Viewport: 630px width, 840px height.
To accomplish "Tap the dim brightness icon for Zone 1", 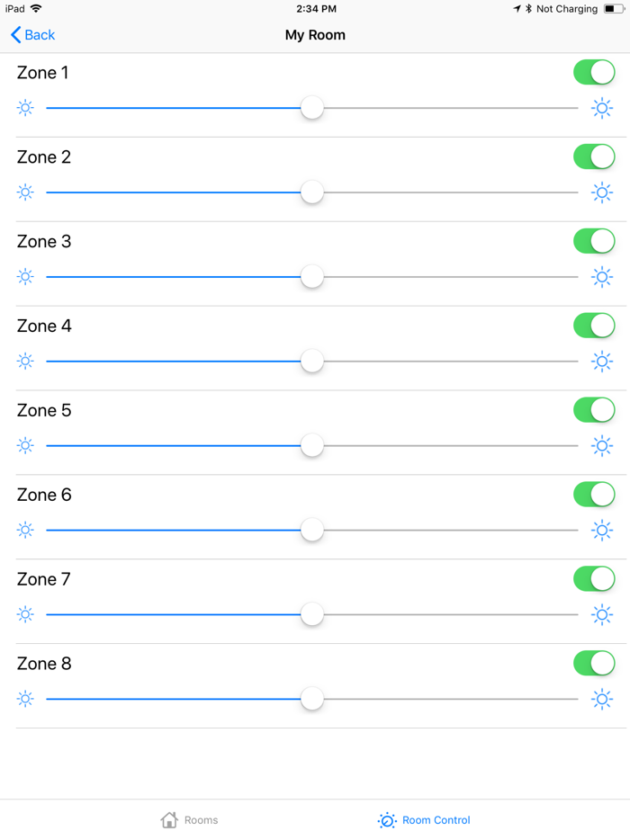I will [25, 108].
